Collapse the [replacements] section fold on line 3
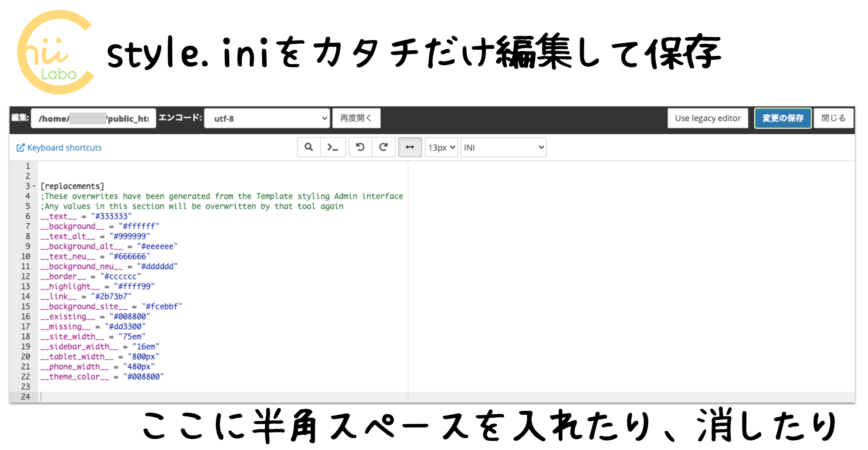Image resolution: width=868 pixels, height=450 pixels. click(x=34, y=186)
